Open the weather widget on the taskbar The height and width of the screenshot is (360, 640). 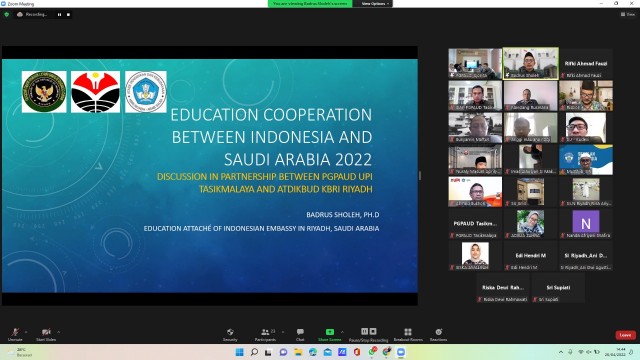tap(20, 352)
